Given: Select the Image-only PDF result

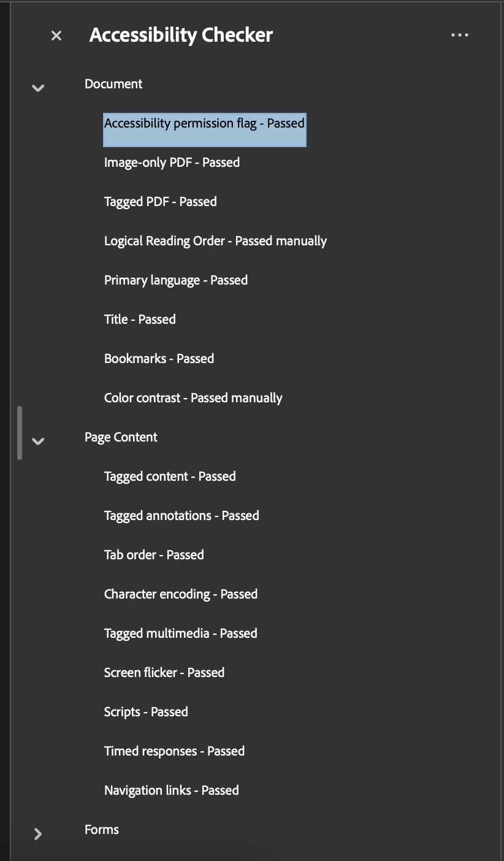Looking at the screenshot, I should tap(172, 162).
